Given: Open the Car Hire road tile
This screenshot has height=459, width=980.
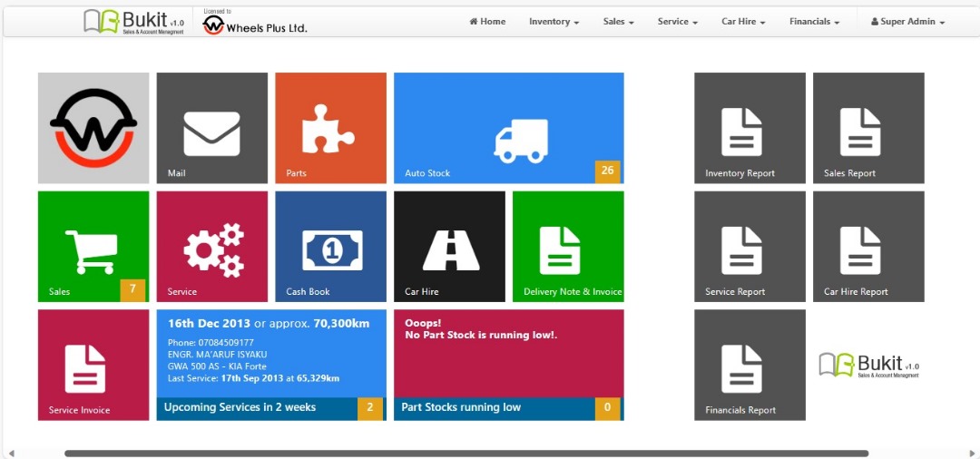Looking at the screenshot, I should point(449,247).
